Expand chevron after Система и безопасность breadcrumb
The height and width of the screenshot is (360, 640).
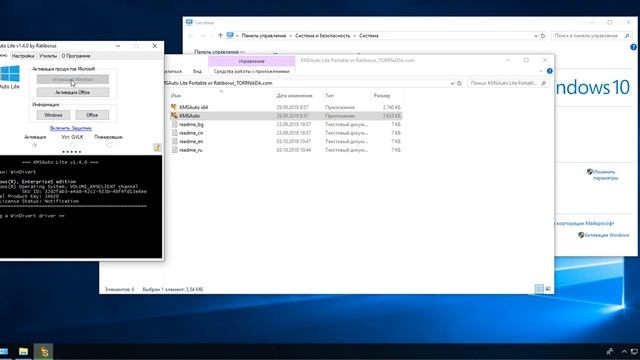click(355, 36)
